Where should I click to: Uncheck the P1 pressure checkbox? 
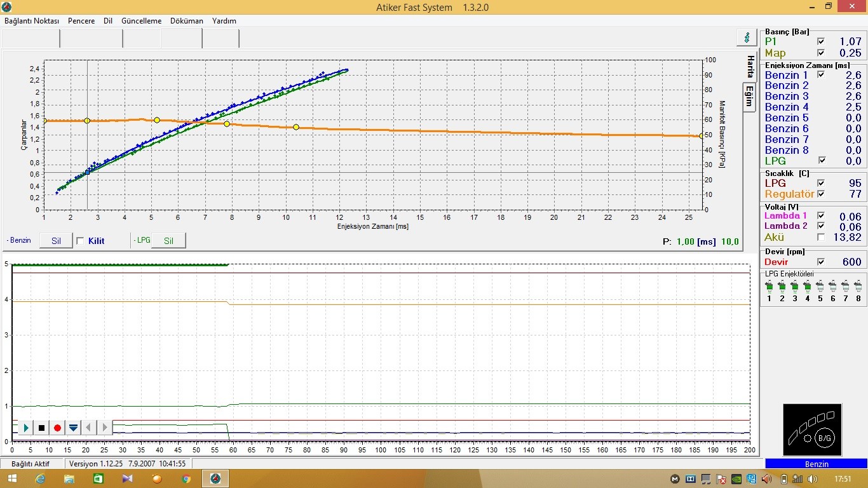(820, 41)
